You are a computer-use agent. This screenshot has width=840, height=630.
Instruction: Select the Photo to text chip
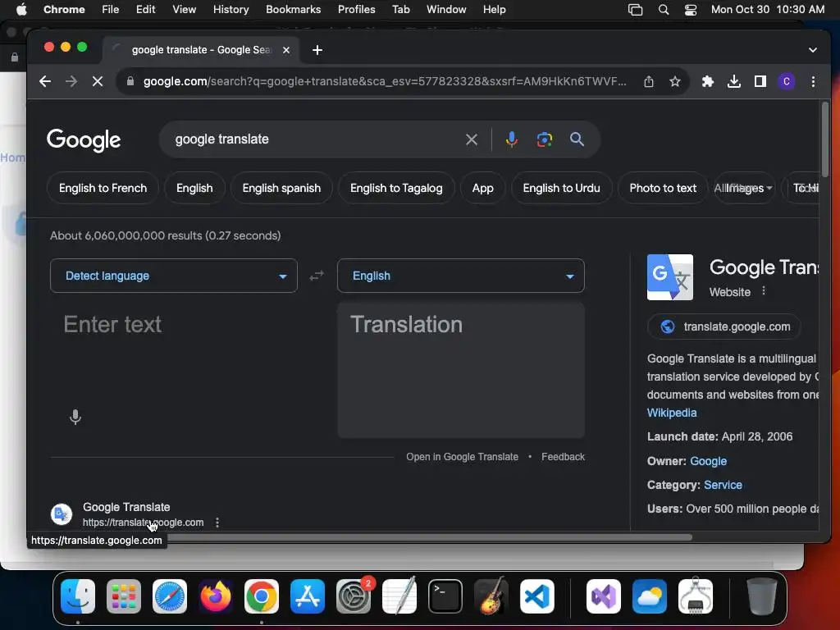[663, 188]
